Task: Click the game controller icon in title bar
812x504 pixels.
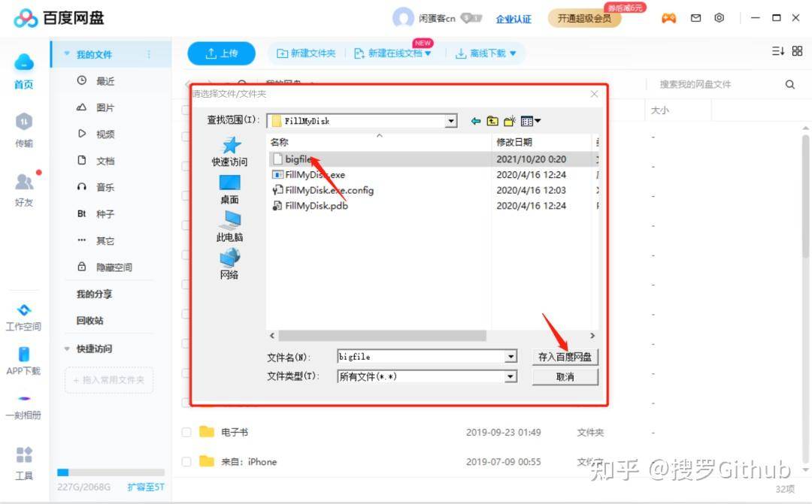Action: click(x=668, y=19)
